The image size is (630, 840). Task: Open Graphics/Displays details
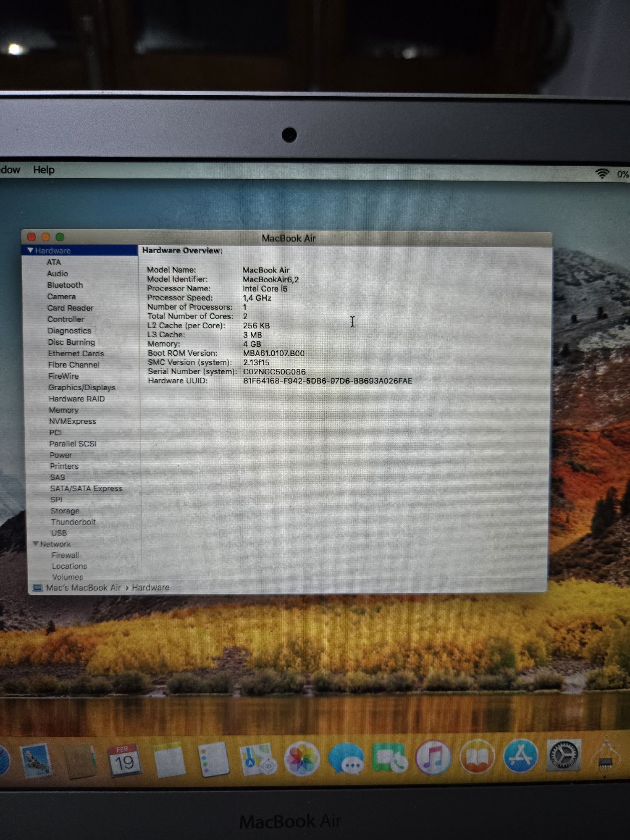[82, 387]
